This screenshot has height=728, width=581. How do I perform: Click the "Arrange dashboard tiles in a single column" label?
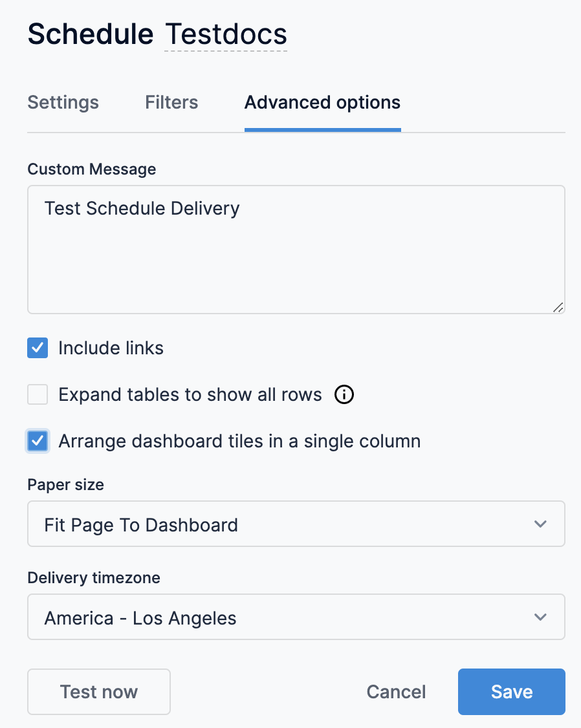click(x=239, y=441)
